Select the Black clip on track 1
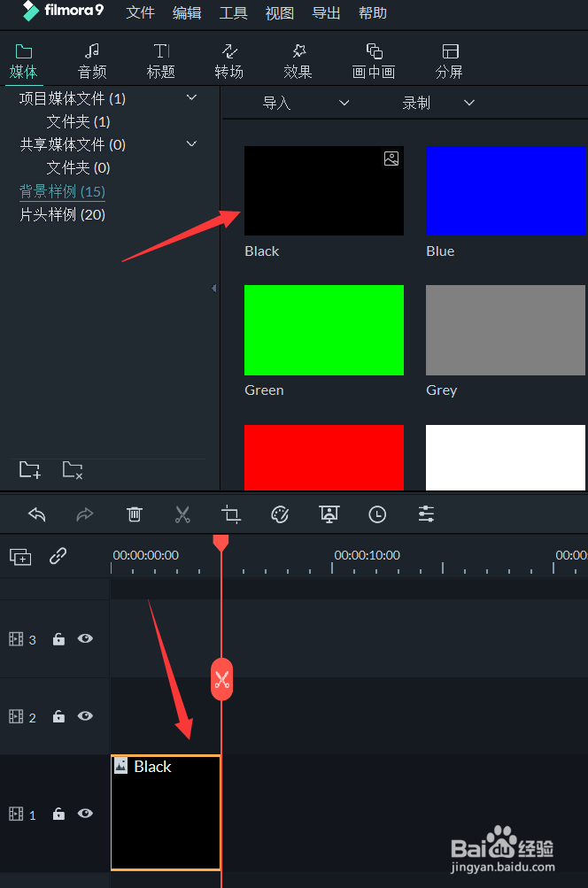This screenshot has height=888, width=588. pyautogui.click(x=166, y=813)
